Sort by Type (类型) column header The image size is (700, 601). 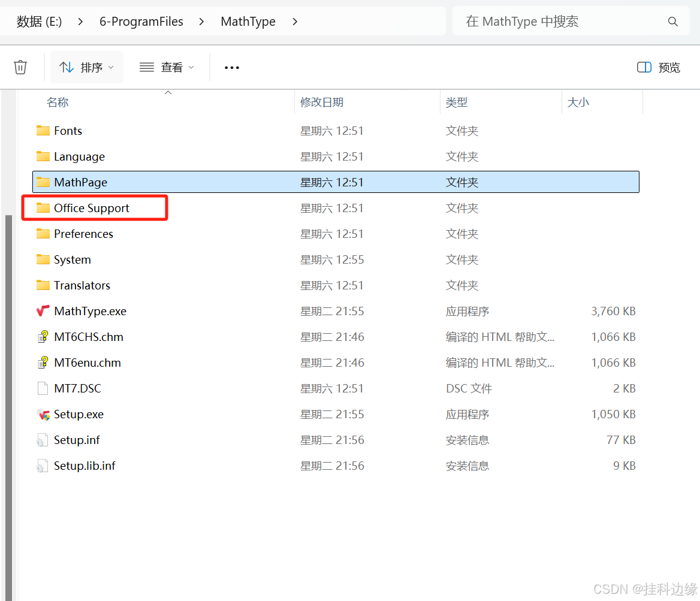[x=457, y=102]
